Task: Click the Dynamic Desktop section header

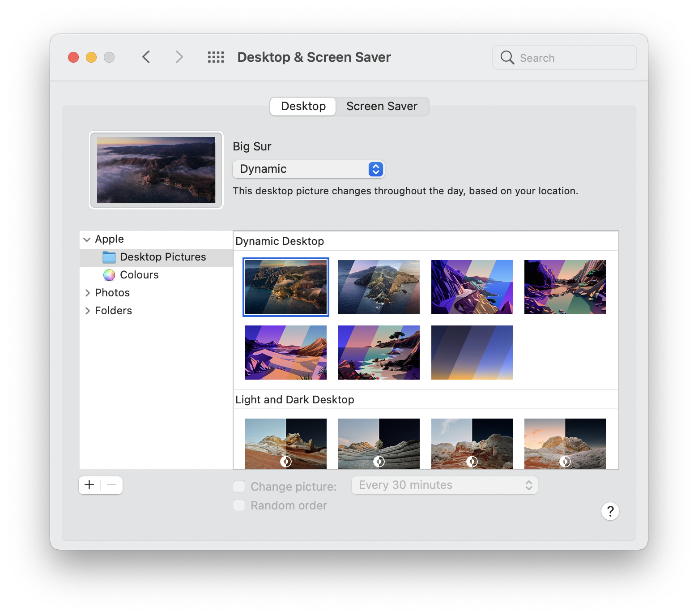Action: tap(280, 242)
